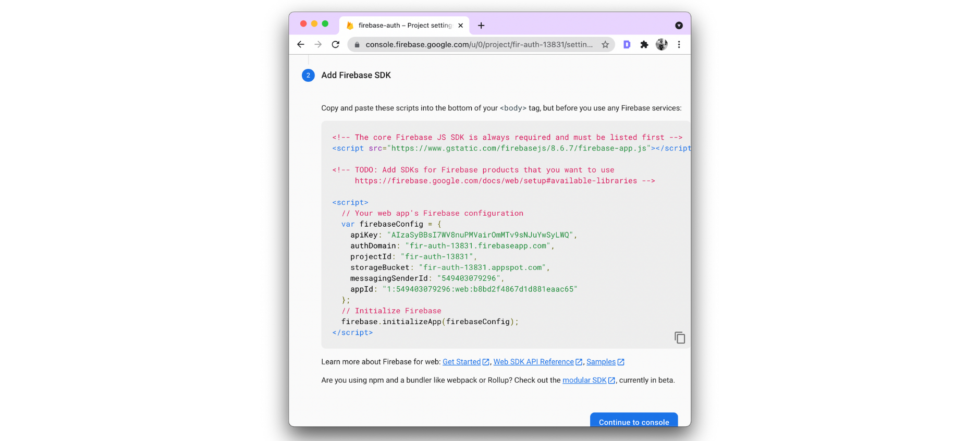Open the blue D extension icon
The width and height of the screenshot is (980, 441).
click(627, 45)
